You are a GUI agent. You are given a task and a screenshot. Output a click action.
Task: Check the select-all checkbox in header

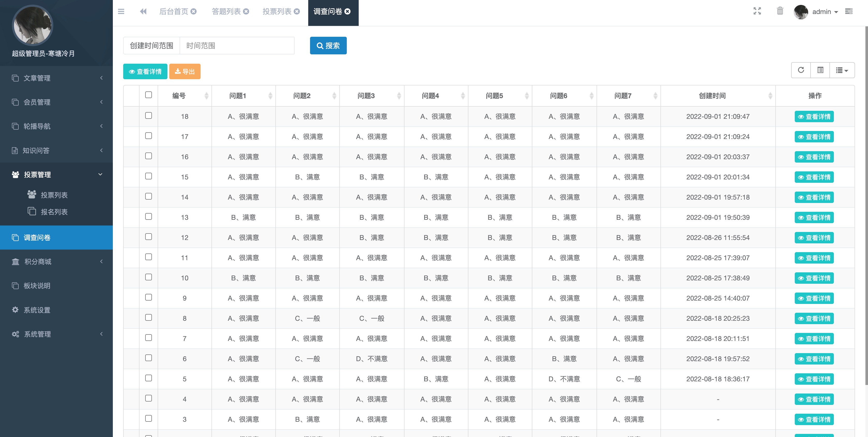tap(149, 95)
